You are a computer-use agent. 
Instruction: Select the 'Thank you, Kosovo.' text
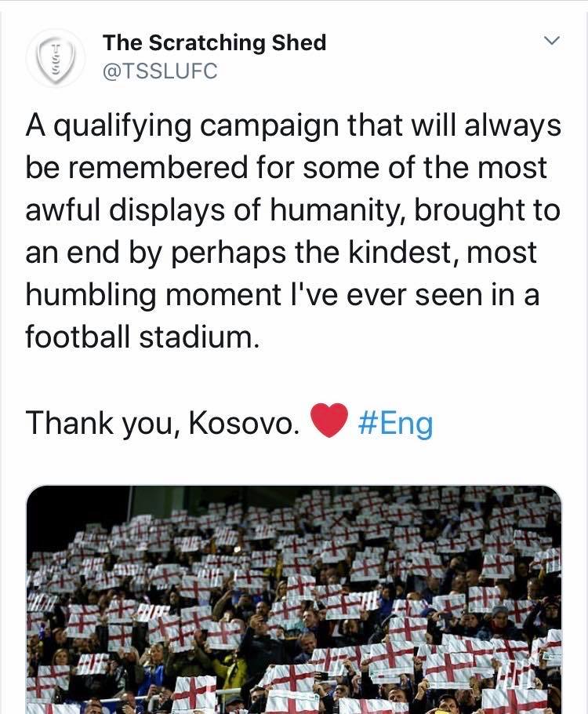tap(162, 424)
